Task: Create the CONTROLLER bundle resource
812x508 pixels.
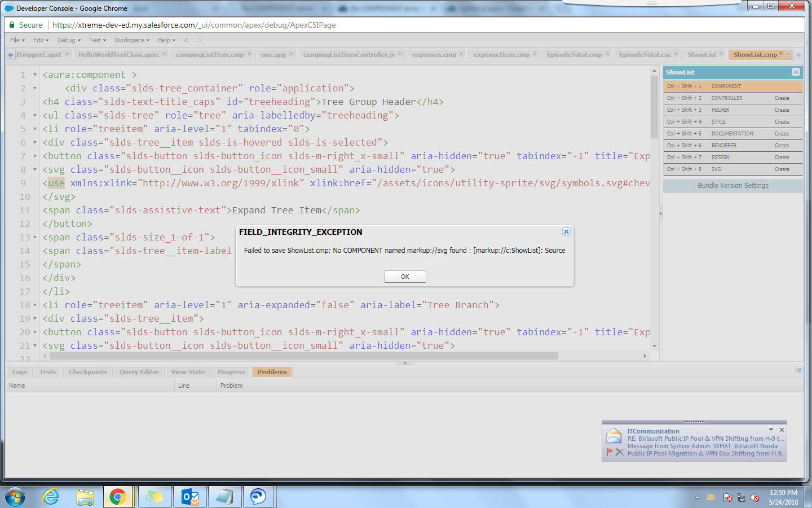Action: [782, 98]
